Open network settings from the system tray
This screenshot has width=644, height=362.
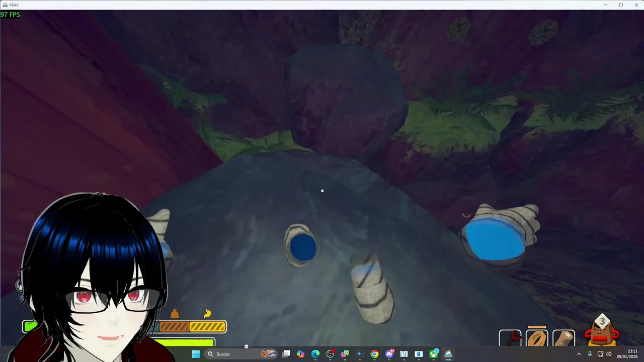[600, 354]
